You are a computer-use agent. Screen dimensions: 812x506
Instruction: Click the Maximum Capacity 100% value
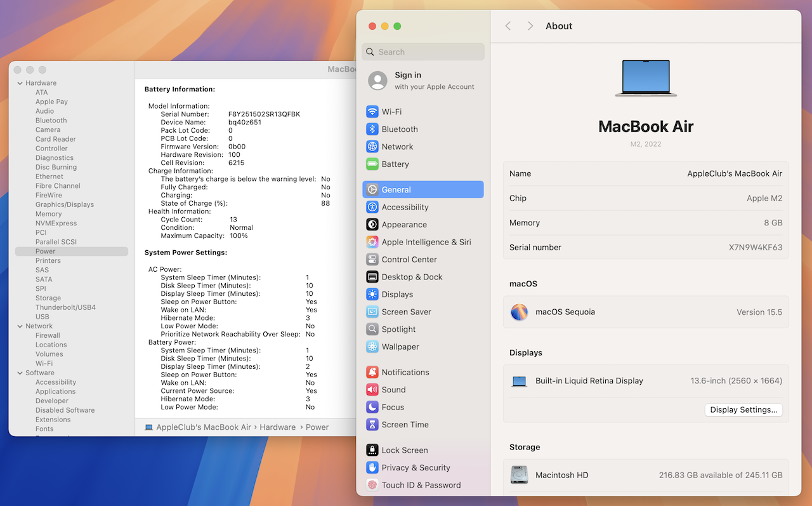point(239,236)
